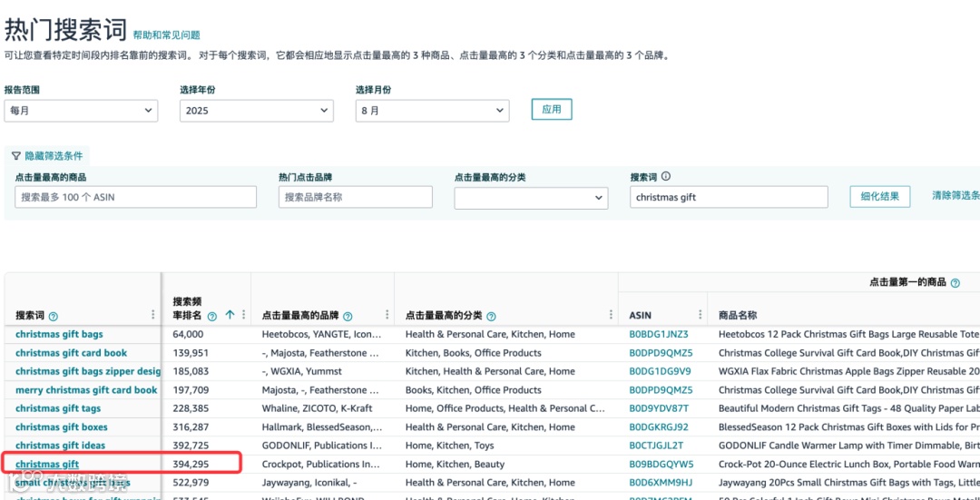Click the 应用 apply button
The image size is (980, 500).
tap(552, 109)
